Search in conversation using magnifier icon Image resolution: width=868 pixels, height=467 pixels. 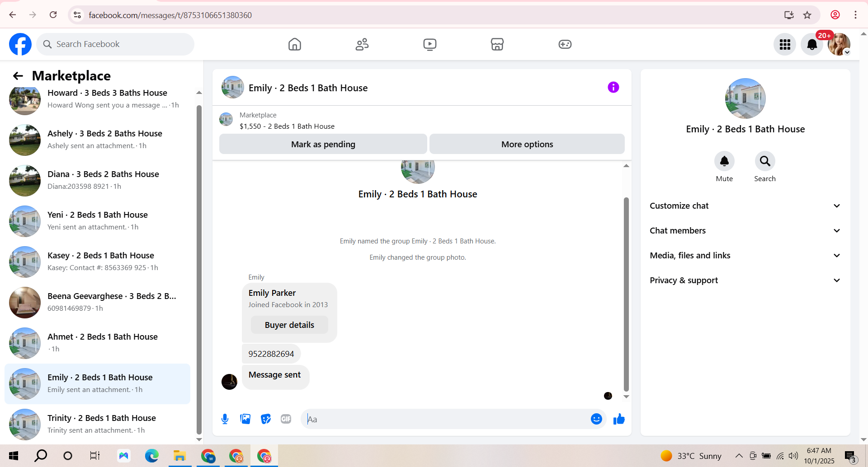765,161
